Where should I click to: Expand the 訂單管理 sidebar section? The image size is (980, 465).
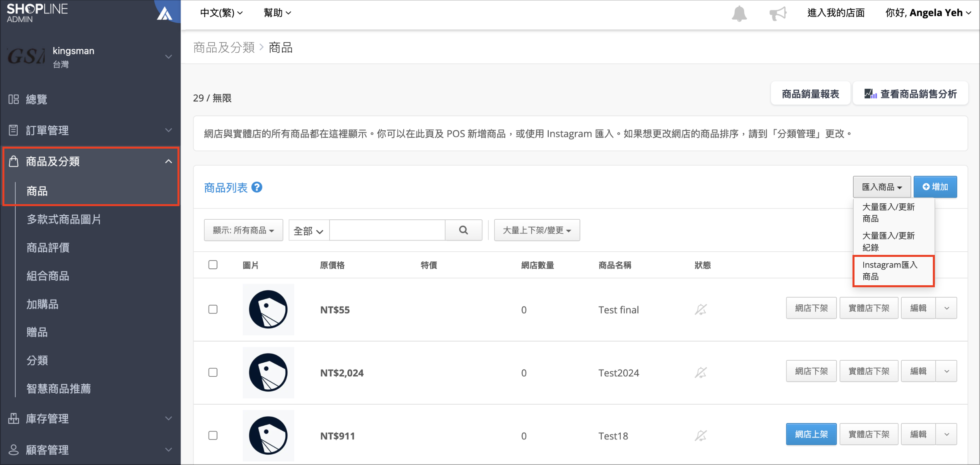[x=168, y=130]
